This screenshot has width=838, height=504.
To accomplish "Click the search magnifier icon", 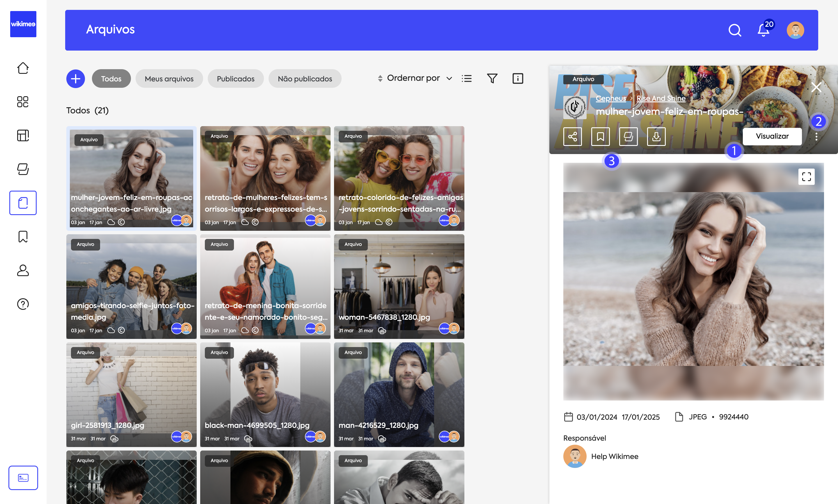I will tap(735, 30).
